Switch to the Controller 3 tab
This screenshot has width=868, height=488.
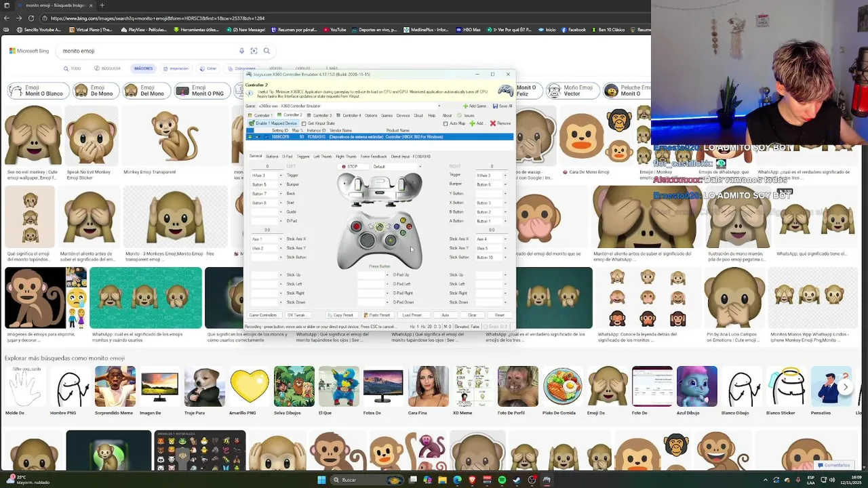coord(320,115)
